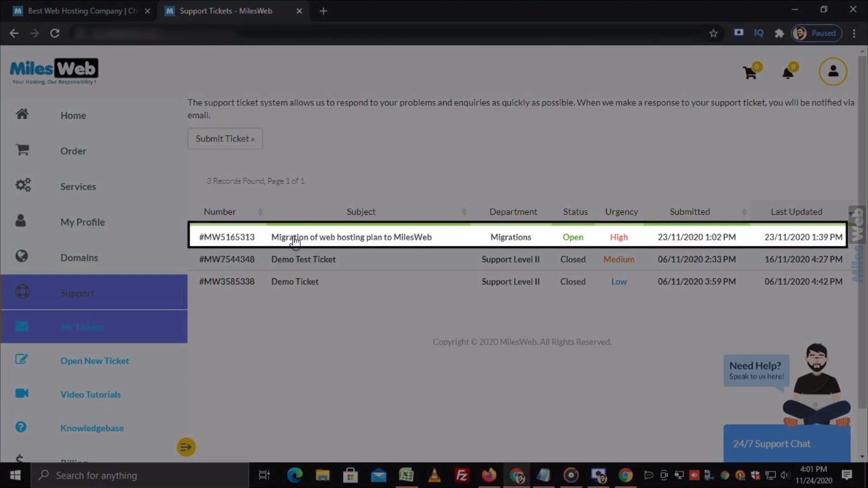Screen dimensions: 868x488
Task: Open the notifications bell in the header
Action: pos(788,72)
